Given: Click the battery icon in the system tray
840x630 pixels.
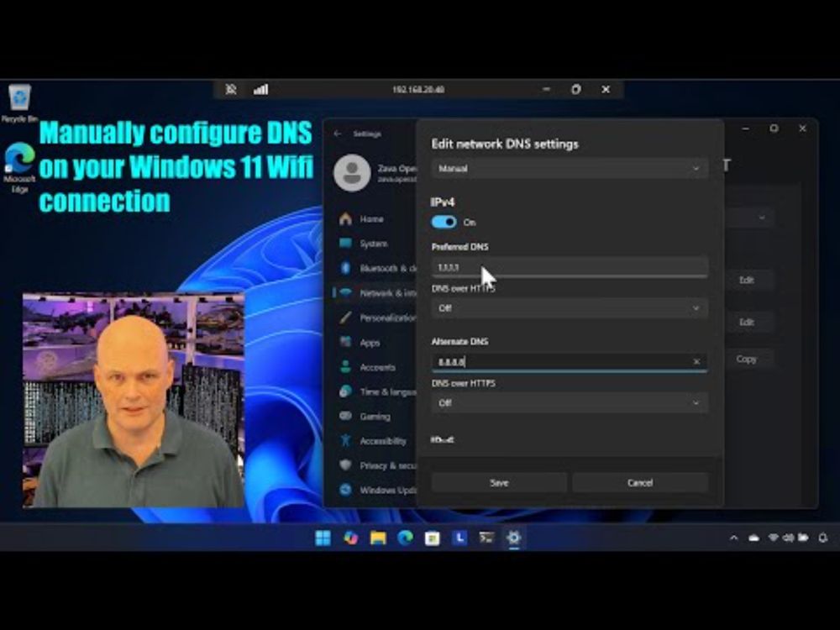Looking at the screenshot, I should coord(803,538).
